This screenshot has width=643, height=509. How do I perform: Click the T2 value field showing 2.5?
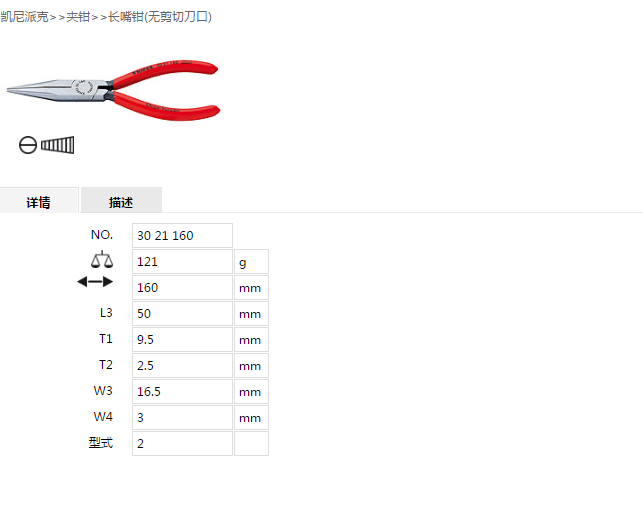[182, 365]
